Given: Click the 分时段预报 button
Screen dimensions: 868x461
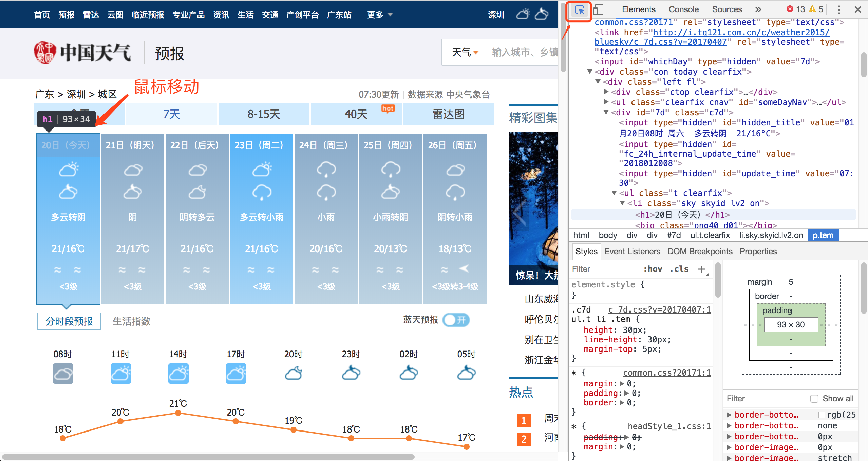Looking at the screenshot, I should point(69,321).
